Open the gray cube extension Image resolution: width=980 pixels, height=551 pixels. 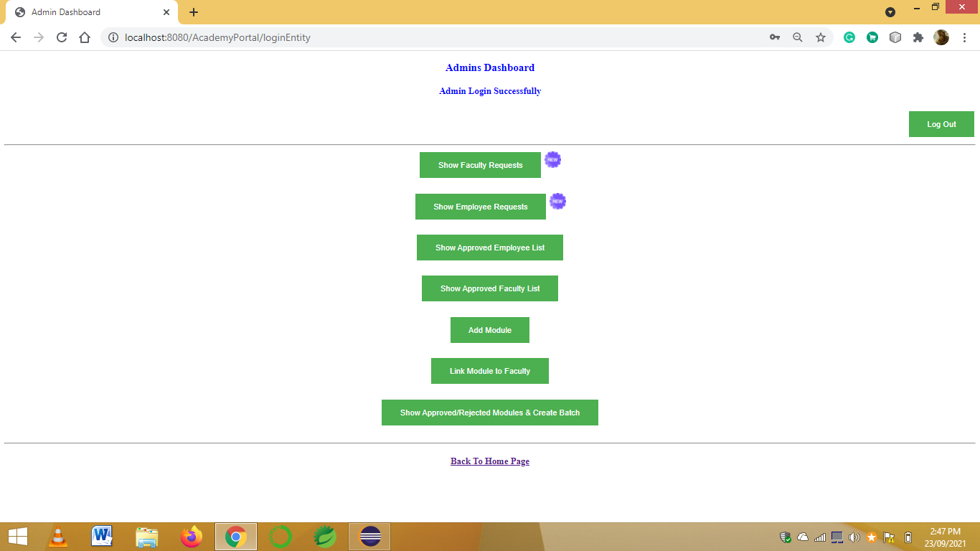895,37
